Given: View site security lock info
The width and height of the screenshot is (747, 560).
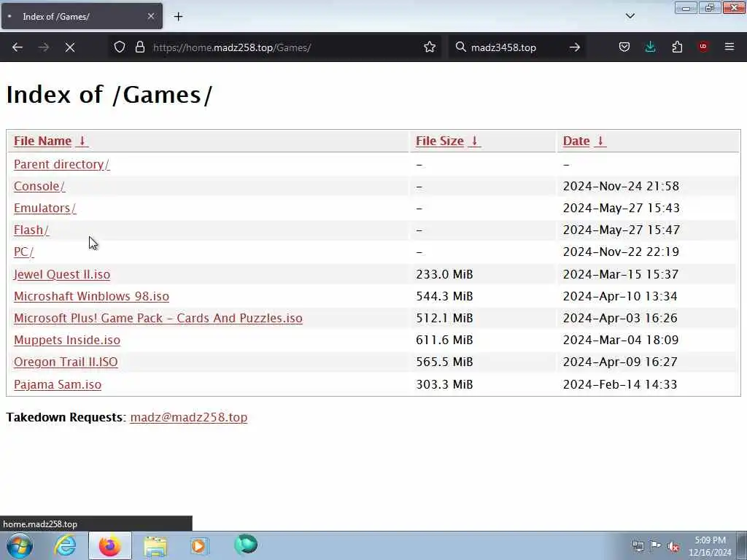Looking at the screenshot, I should pyautogui.click(x=139, y=47).
